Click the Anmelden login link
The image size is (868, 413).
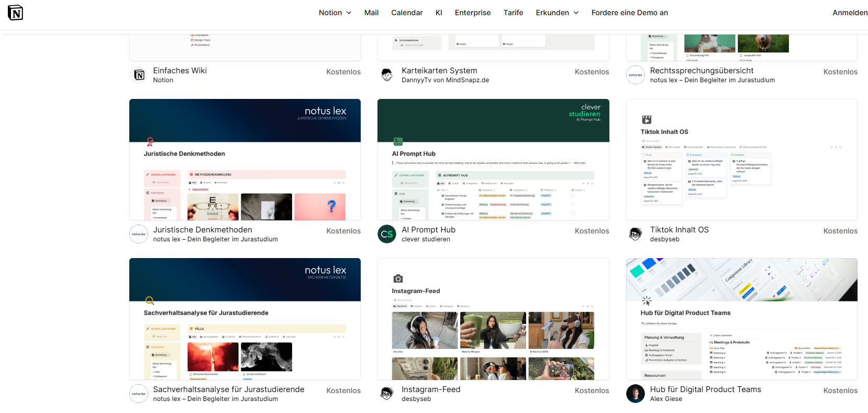tap(850, 13)
